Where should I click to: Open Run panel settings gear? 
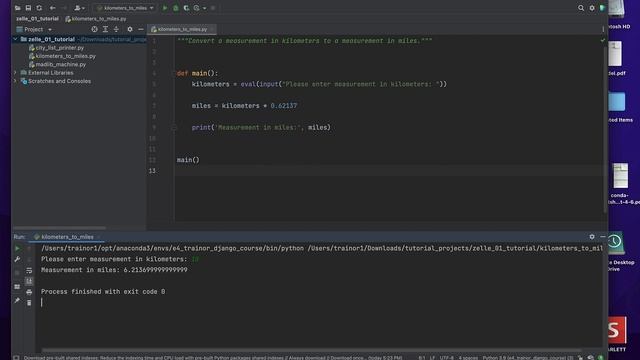tap(592, 237)
